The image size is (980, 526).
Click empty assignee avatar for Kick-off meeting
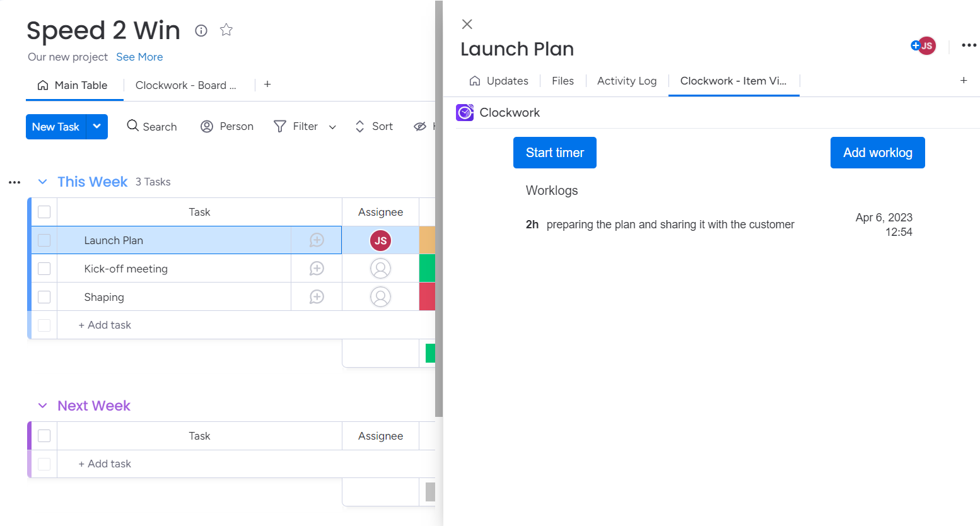(x=380, y=269)
